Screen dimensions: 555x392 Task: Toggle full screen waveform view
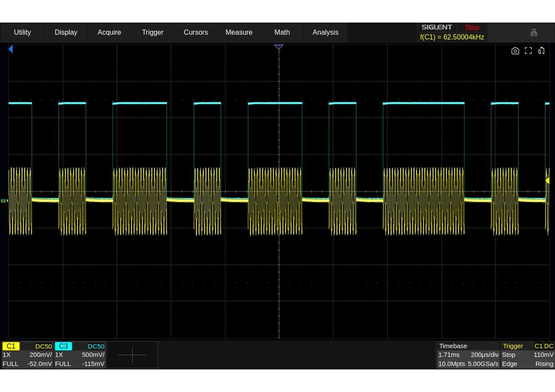(x=528, y=51)
